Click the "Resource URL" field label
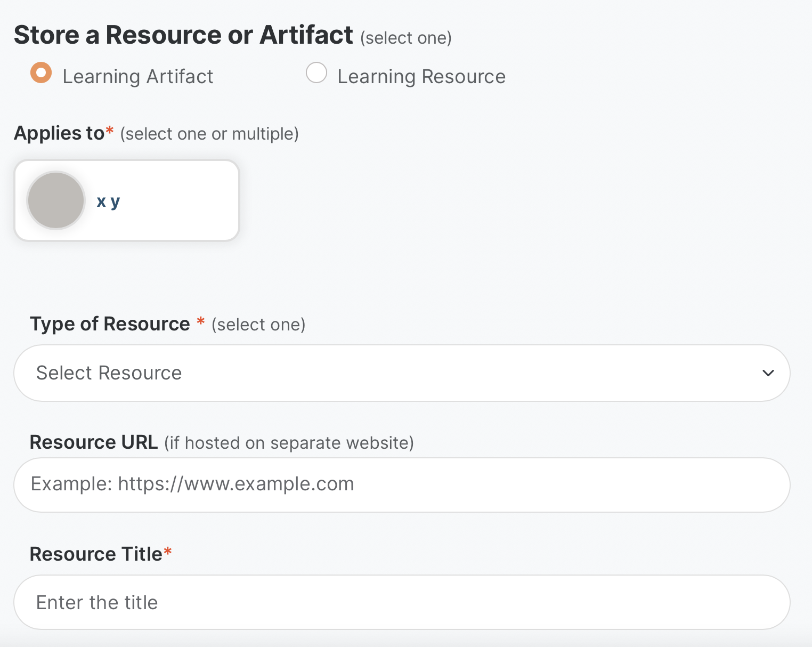 click(x=94, y=442)
